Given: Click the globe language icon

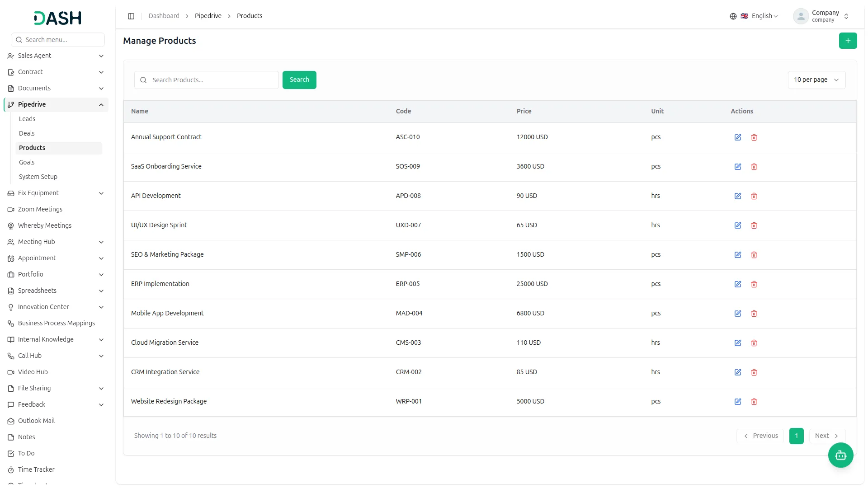Looking at the screenshot, I should tap(733, 16).
